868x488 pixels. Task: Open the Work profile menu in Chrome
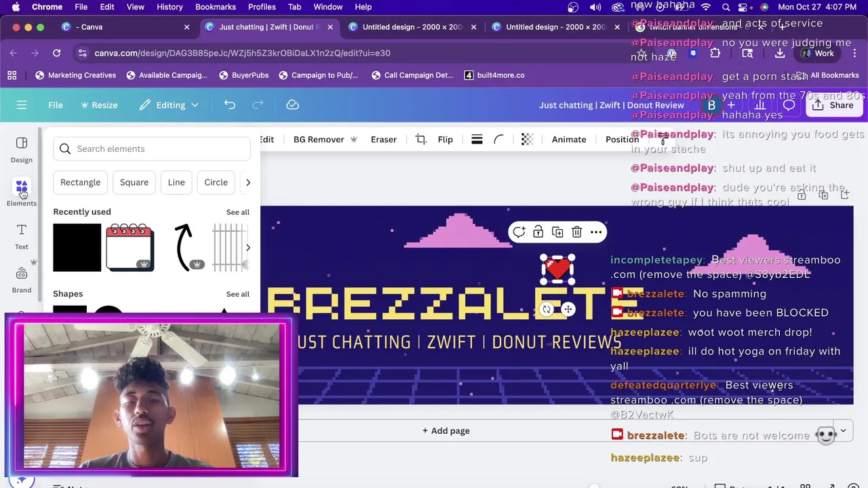(x=816, y=53)
